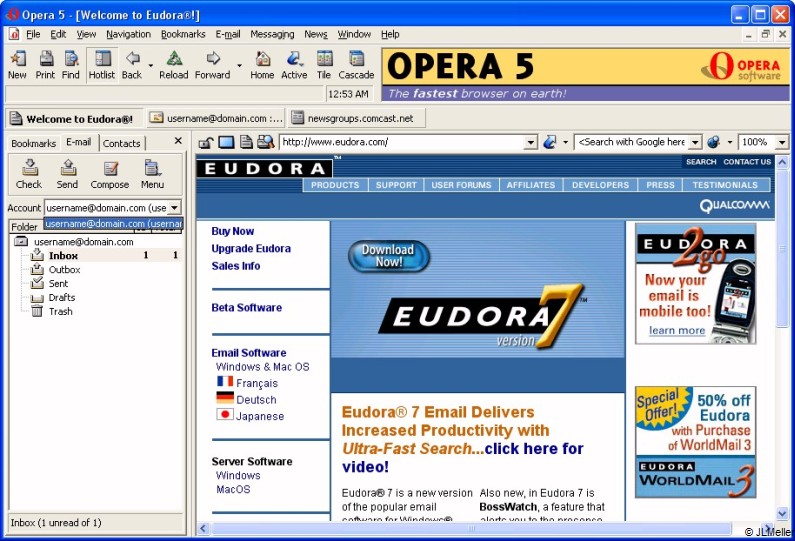Click the Go to page icon
Image resolution: width=795 pixels, height=541 pixels.
(x=550, y=142)
